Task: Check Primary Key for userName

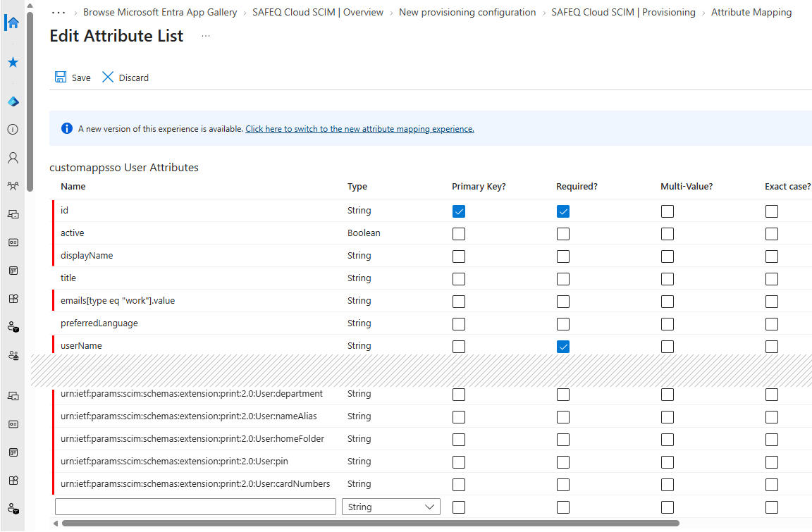Action: point(459,346)
